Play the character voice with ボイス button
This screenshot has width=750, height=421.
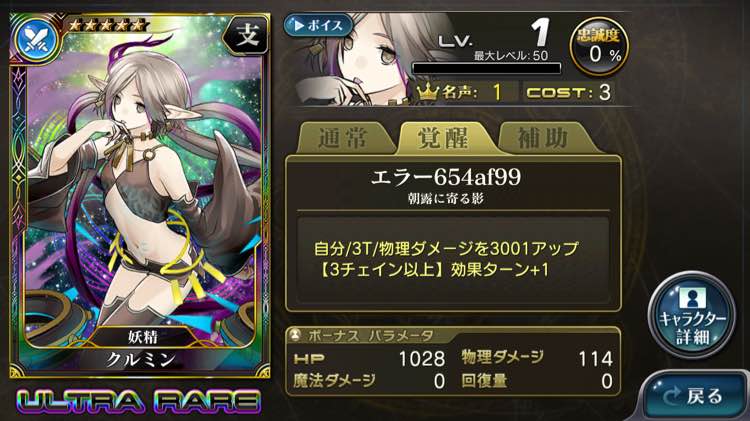coord(318,25)
